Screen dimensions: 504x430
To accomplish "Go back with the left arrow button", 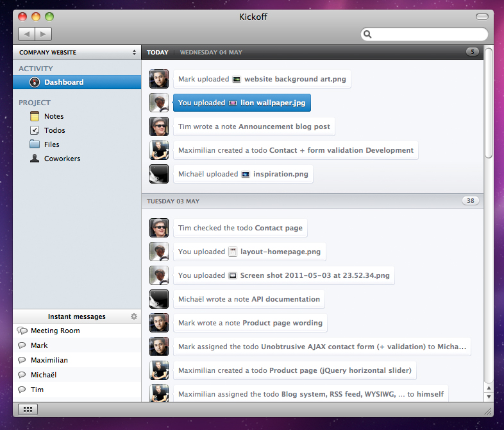I will coord(27,34).
